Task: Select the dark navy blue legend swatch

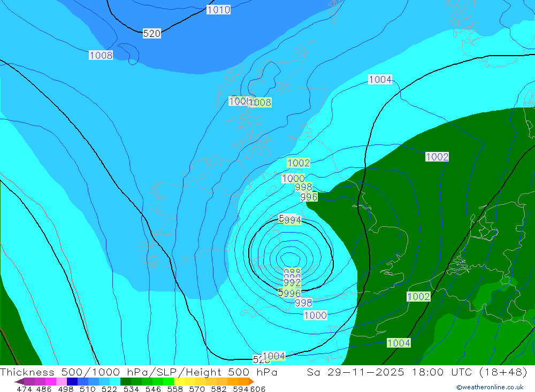Action: click(72, 381)
